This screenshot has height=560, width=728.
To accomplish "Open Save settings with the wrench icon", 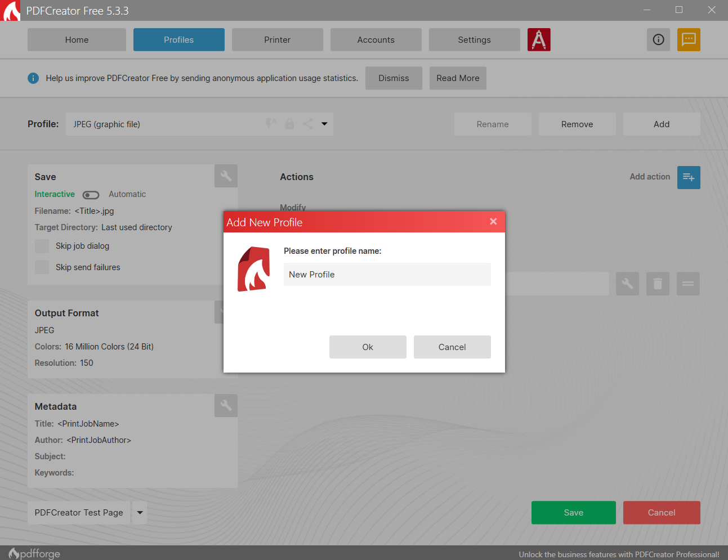I will (226, 176).
